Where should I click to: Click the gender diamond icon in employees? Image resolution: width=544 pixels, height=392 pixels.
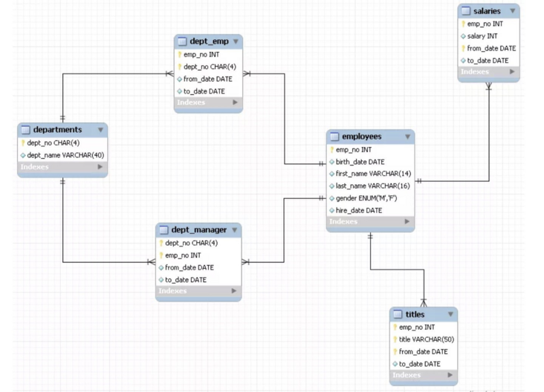point(331,199)
